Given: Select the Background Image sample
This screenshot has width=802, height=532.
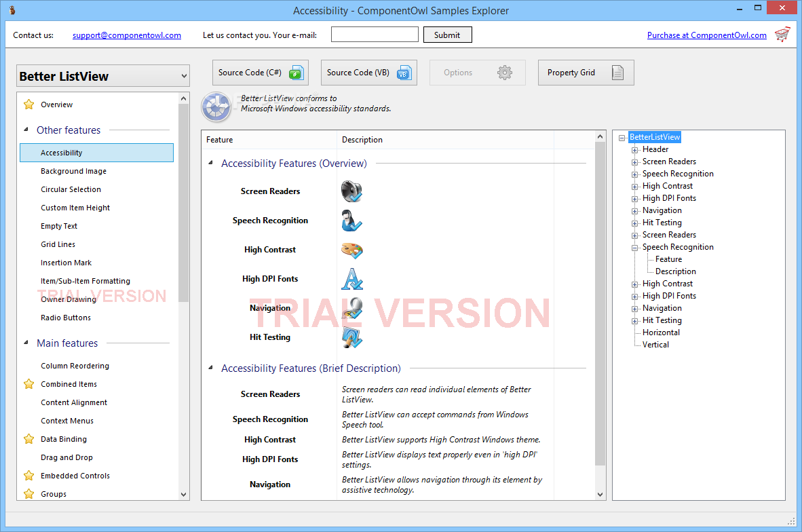Looking at the screenshot, I should pyautogui.click(x=74, y=171).
